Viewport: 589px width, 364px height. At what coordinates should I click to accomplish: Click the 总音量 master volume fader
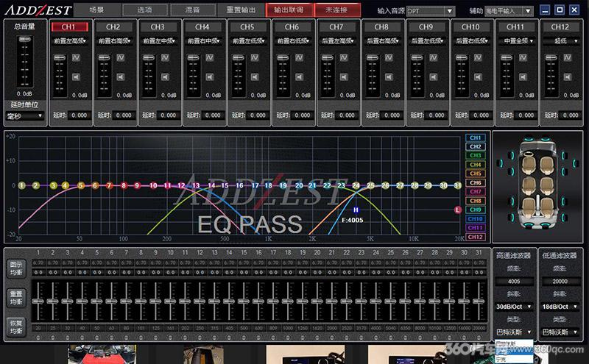[25, 40]
